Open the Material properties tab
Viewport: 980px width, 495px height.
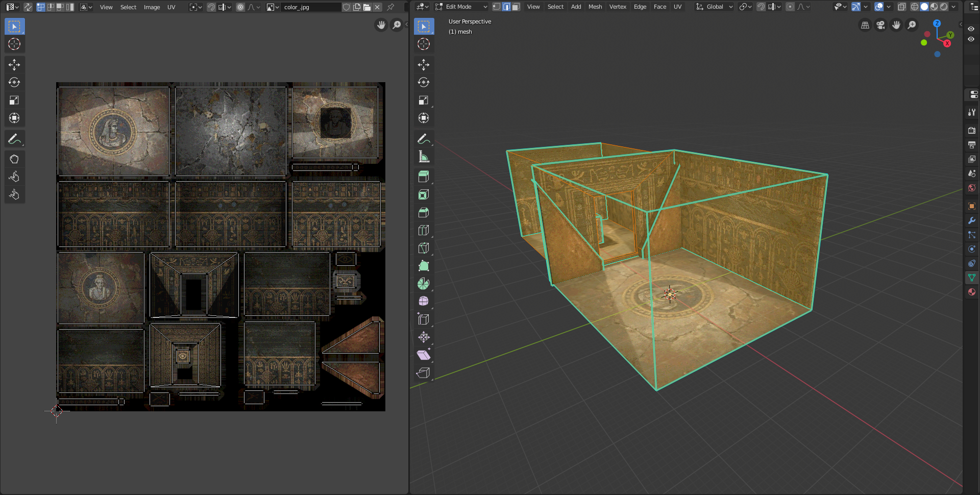[972, 292]
